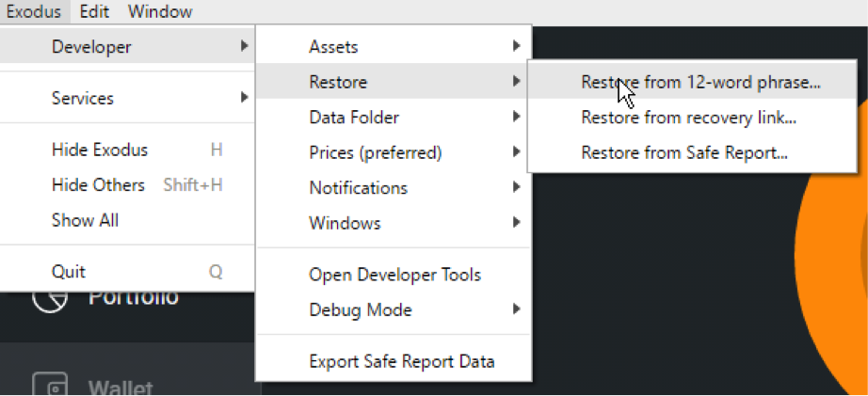The image size is (868, 396).
Task: Expand the Data Folder submenu
Action: [x=394, y=118]
